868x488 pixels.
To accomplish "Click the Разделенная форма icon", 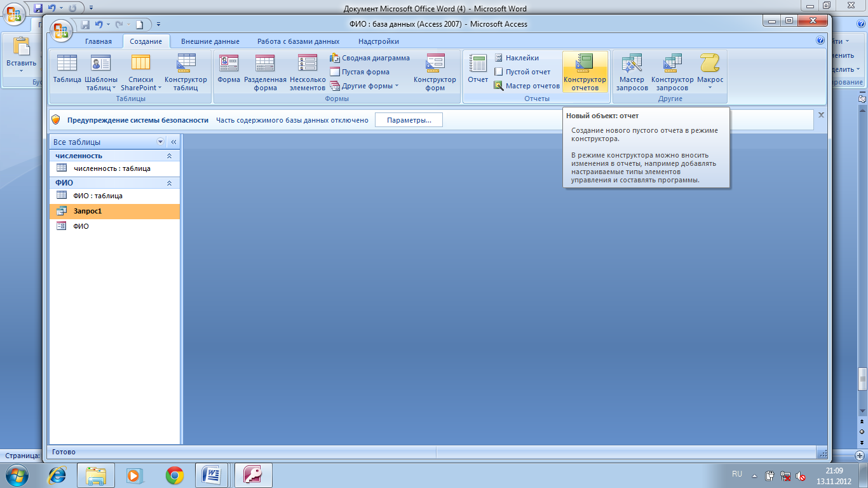I will tap(265, 72).
